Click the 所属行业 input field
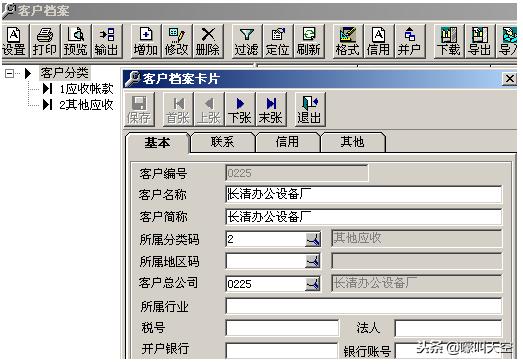The image size is (523, 364). tap(364, 306)
